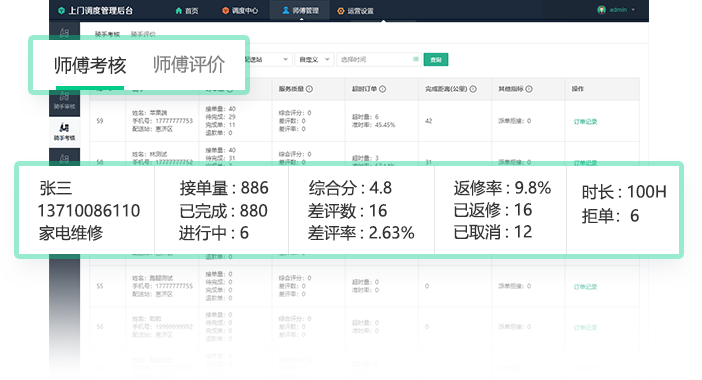Click 接单量: 40 in row 59
This screenshot has height=380, width=702.
[x=220, y=109]
